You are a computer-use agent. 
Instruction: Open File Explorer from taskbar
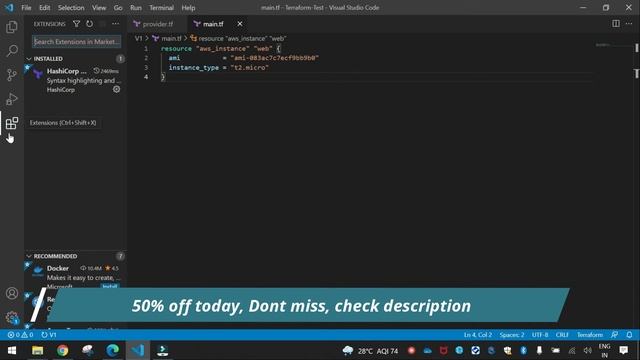coord(38,351)
